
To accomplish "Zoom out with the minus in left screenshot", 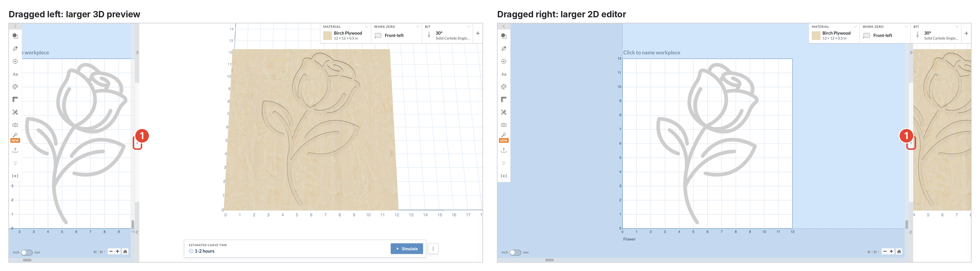I will pos(111,252).
